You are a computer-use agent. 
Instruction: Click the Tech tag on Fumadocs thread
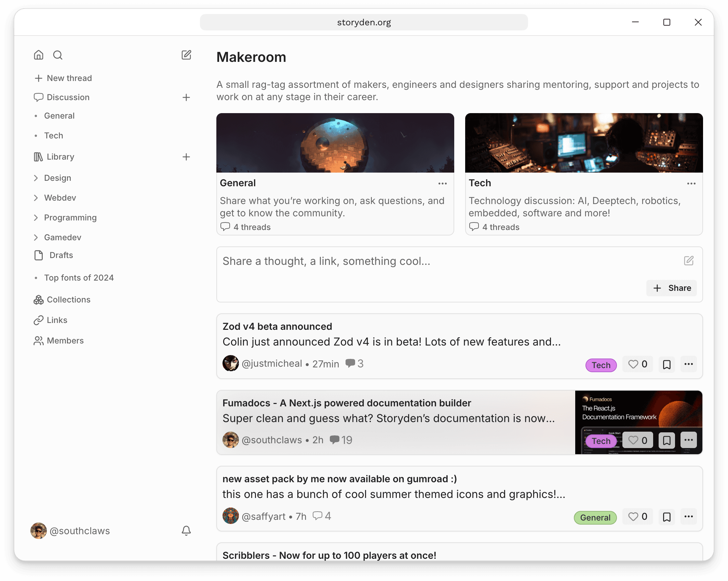pyautogui.click(x=601, y=441)
